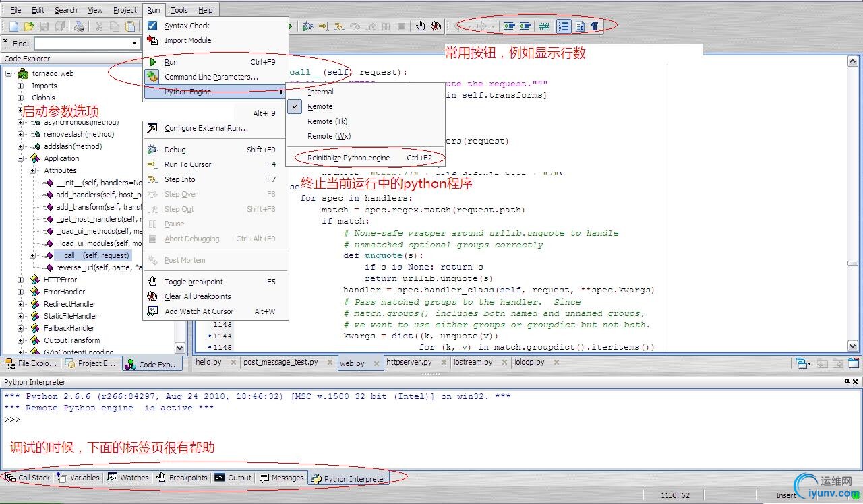
Task: Click the Paste clipboard toolbar icon
Action: coord(130,26)
